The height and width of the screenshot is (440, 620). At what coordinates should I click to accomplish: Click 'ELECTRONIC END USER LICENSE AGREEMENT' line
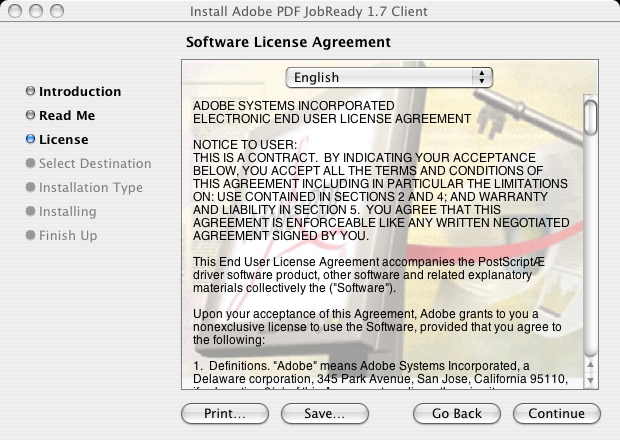(x=332, y=119)
